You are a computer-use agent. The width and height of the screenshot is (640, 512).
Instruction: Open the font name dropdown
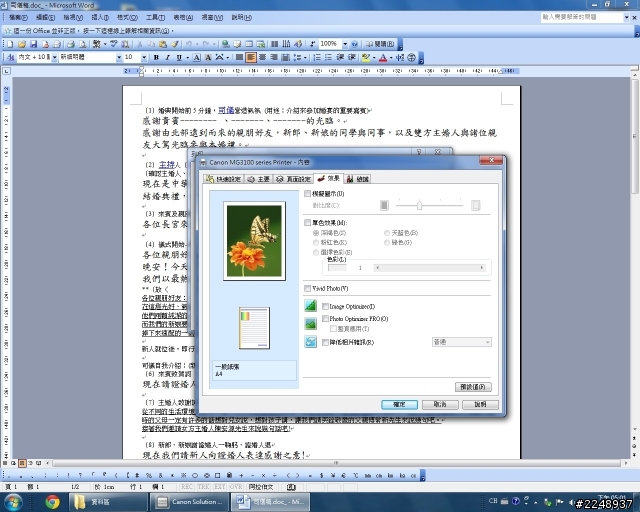click(x=119, y=58)
